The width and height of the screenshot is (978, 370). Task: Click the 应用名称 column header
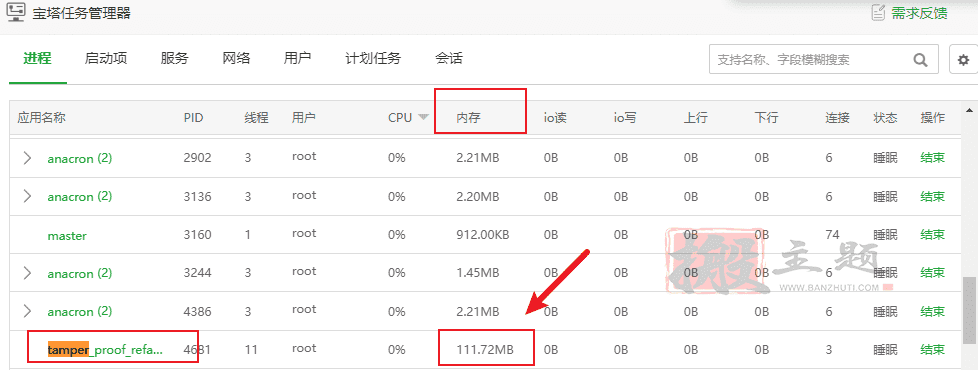click(x=41, y=117)
